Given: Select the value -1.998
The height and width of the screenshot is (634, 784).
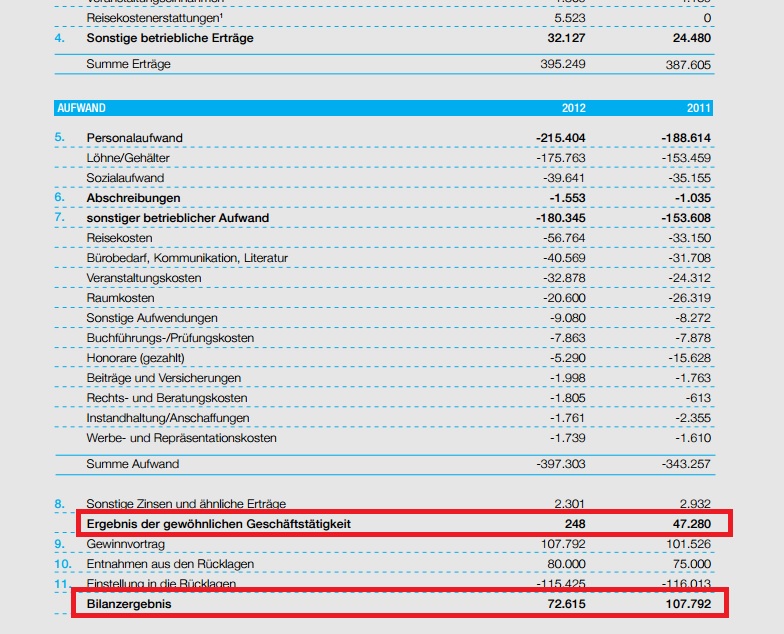Looking at the screenshot, I should click(x=568, y=378).
